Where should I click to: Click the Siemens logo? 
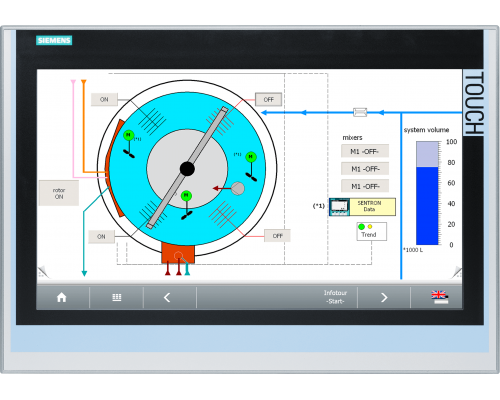pos(54,40)
